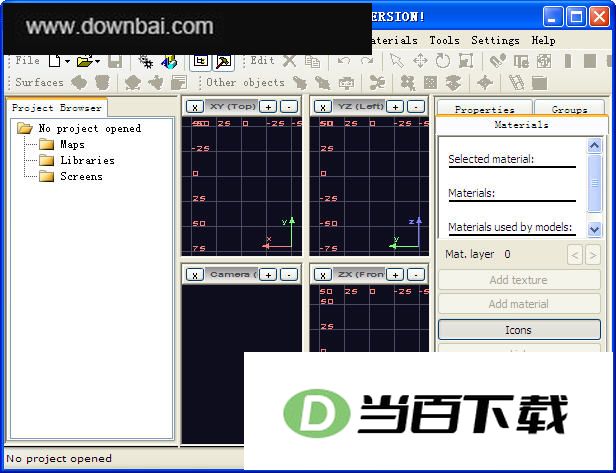
Task: Toggle the grid display button
Action: click(x=200, y=62)
